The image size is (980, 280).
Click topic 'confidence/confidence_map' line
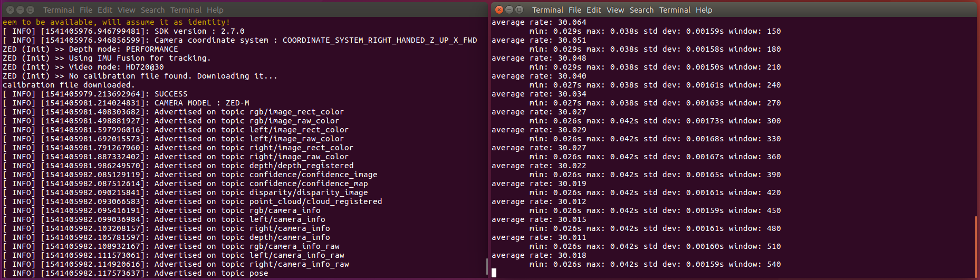click(x=185, y=184)
